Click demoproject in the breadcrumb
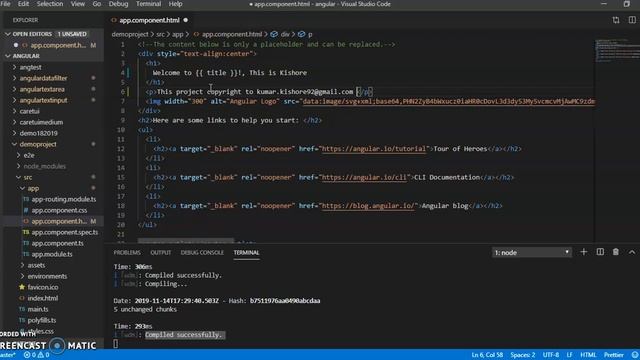The height and width of the screenshot is (360, 640). coord(130,34)
